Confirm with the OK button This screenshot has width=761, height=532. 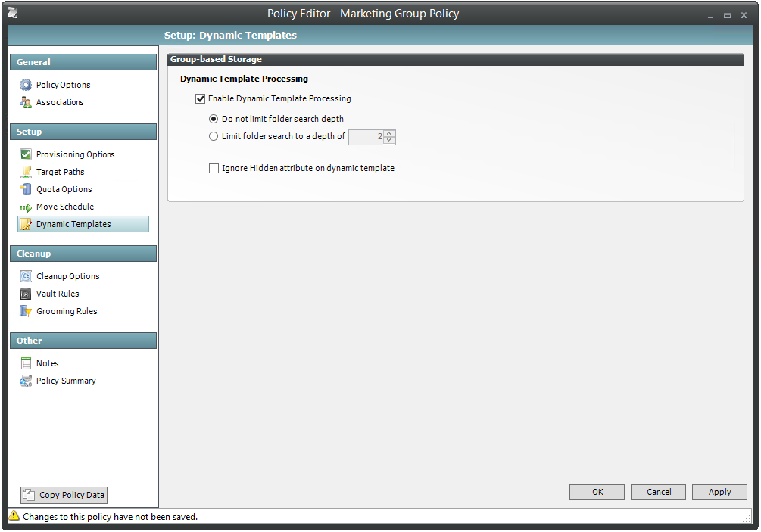point(597,492)
